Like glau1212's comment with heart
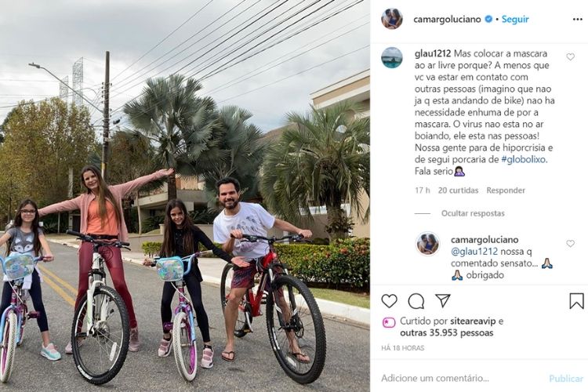This screenshot has width=588, height=392. pyautogui.click(x=571, y=56)
